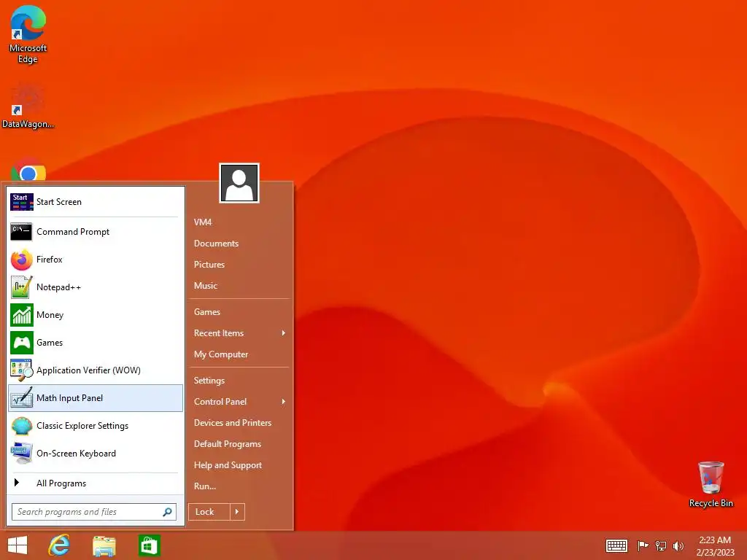Click the Search programs and files box
The width and height of the screenshot is (747, 560).
[94, 512]
